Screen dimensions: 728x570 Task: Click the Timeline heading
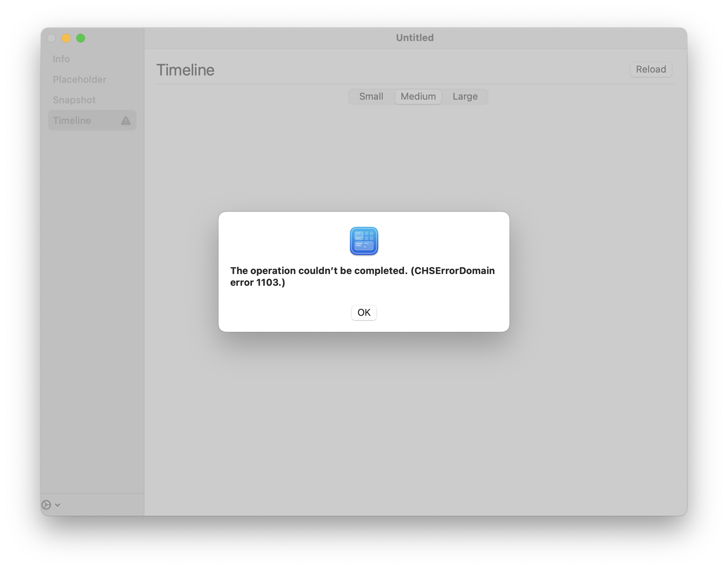pos(185,70)
